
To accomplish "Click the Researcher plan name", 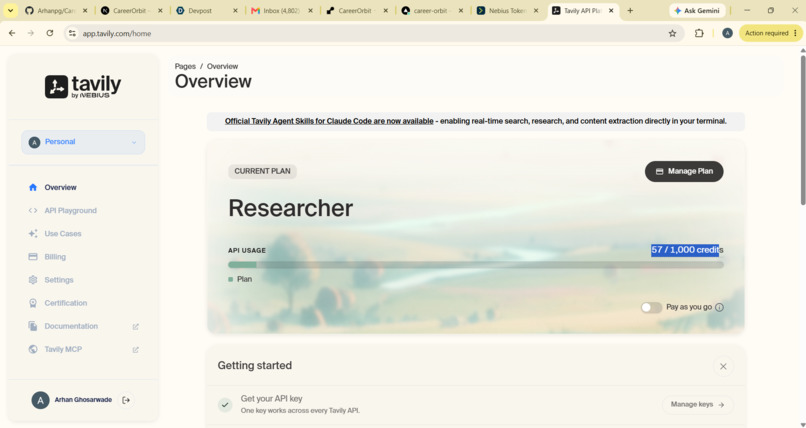I will (290, 209).
